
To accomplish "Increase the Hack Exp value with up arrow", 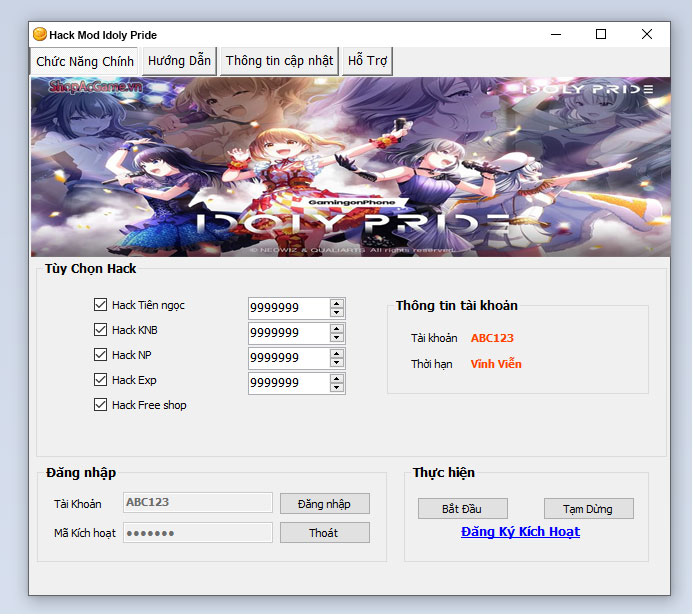I will (337, 379).
